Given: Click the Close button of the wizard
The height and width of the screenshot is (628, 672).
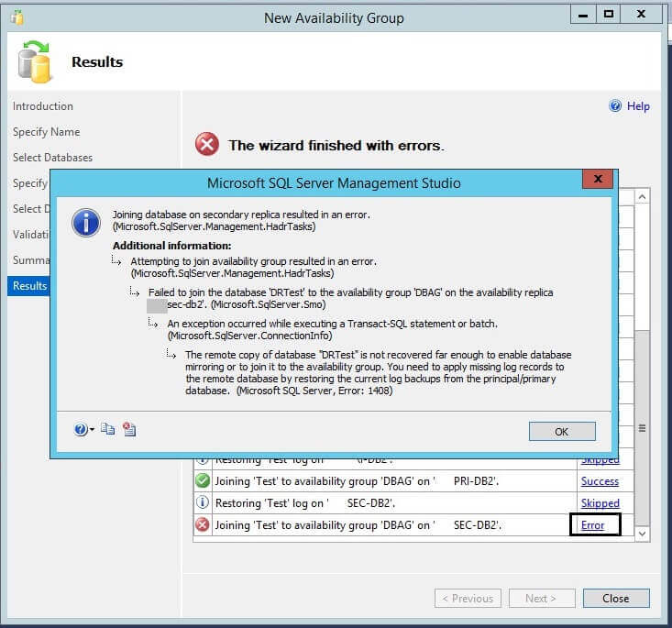Looking at the screenshot, I should click(616, 599).
